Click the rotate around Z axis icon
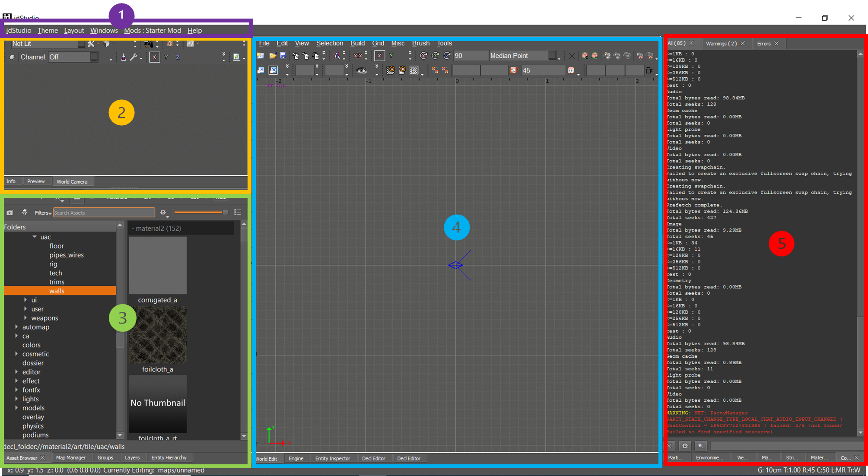Viewport: 868px width, 476px height. pyautogui.click(x=447, y=56)
